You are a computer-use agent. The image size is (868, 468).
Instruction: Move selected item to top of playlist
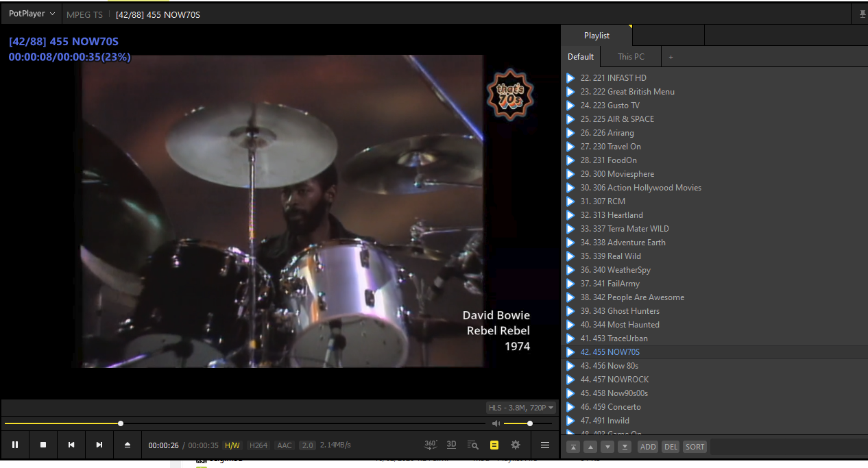pos(573,447)
